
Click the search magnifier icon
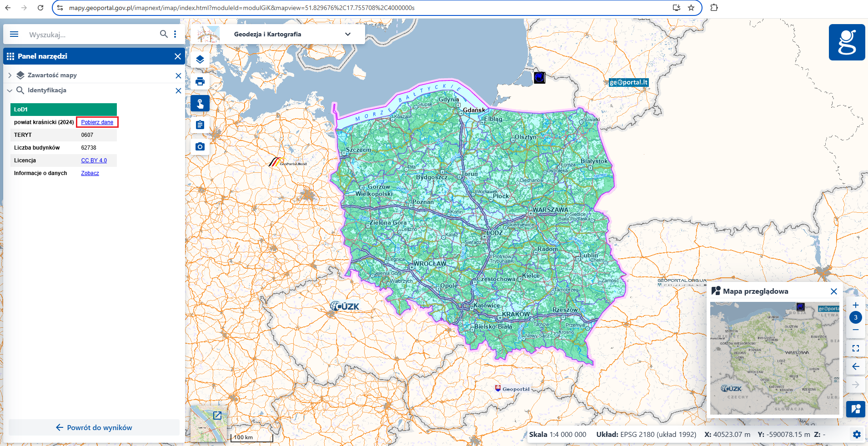point(164,34)
